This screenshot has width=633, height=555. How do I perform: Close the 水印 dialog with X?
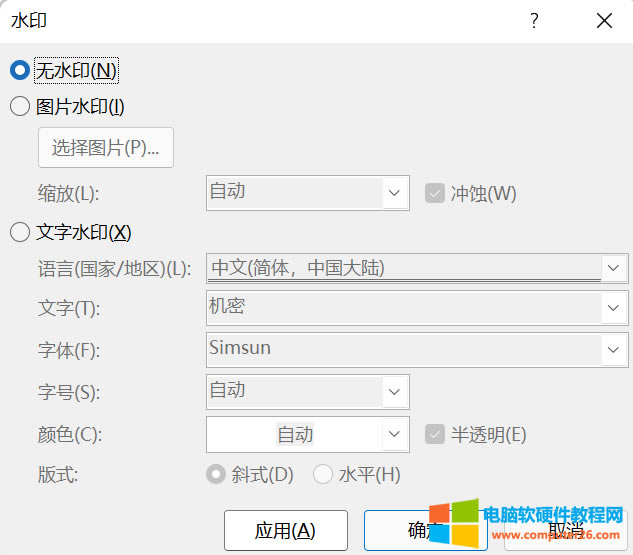603,21
